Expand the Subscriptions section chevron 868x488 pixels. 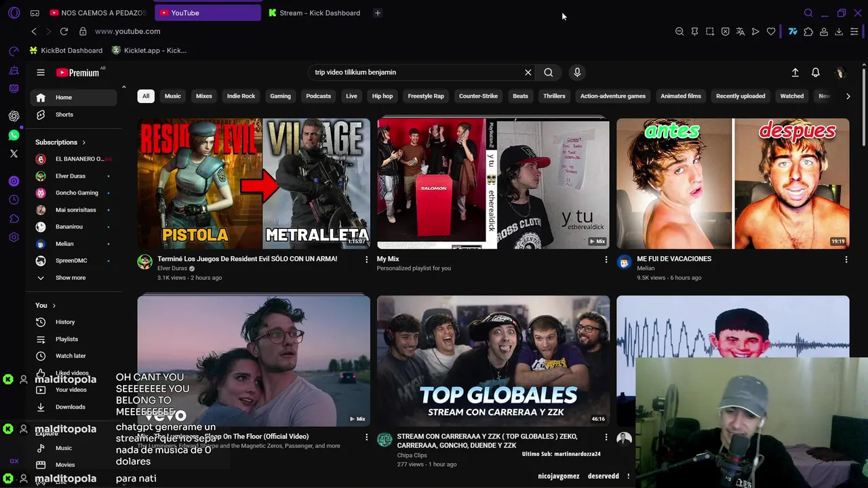(x=84, y=142)
